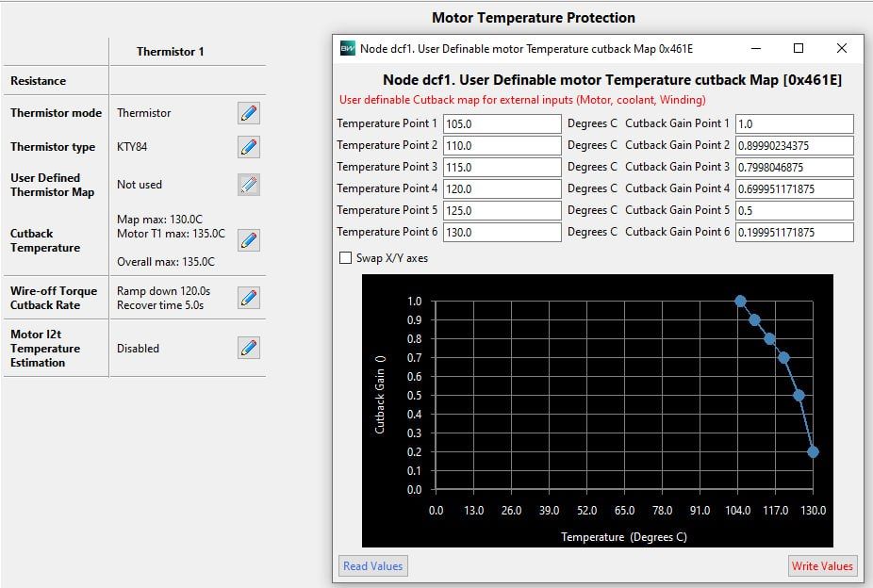The width and height of the screenshot is (873, 588).
Task: Select the graph point at gain 0.8
Action: 769,339
